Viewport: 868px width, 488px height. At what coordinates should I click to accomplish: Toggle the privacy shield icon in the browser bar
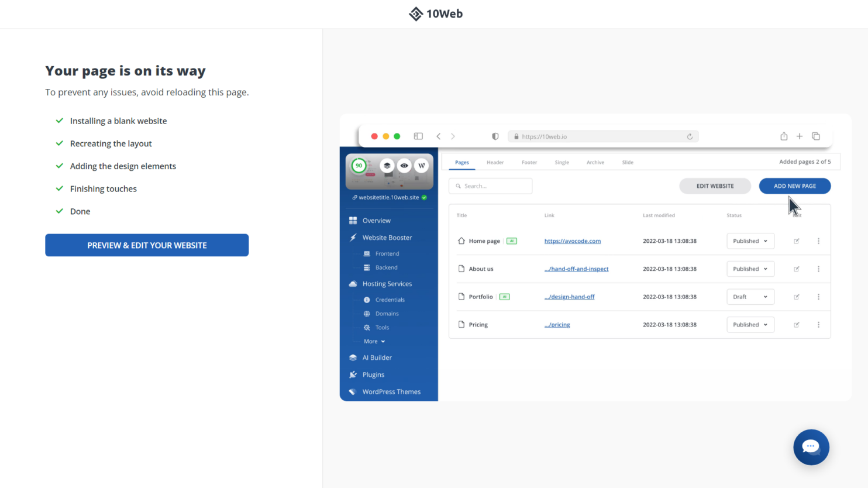coord(495,136)
